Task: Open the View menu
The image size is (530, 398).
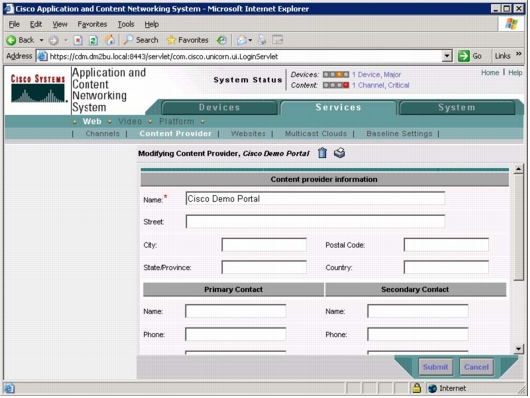Action: 60,24
